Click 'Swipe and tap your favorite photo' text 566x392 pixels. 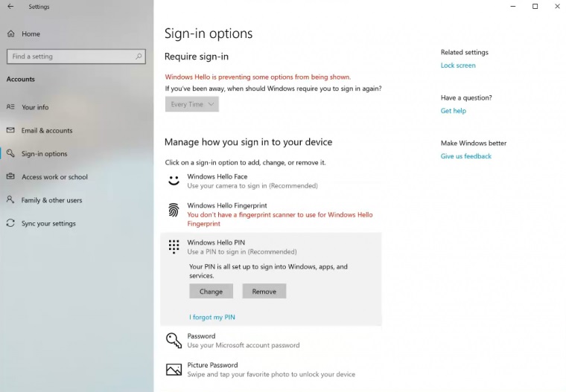(271, 374)
